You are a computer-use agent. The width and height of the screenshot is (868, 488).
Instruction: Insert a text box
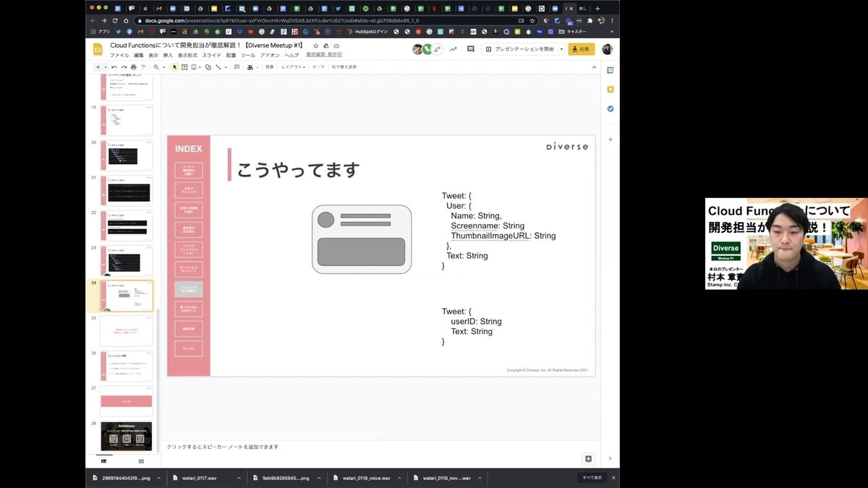pyautogui.click(x=184, y=67)
